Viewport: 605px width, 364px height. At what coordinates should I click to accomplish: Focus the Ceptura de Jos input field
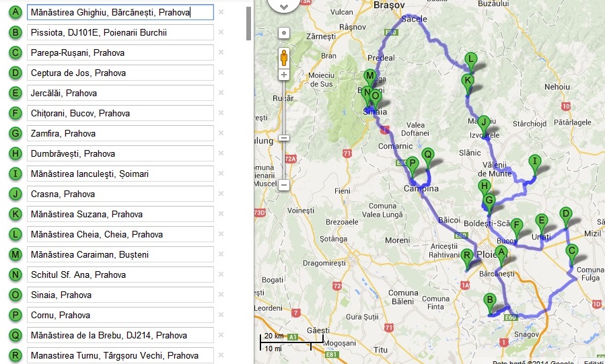[120, 73]
